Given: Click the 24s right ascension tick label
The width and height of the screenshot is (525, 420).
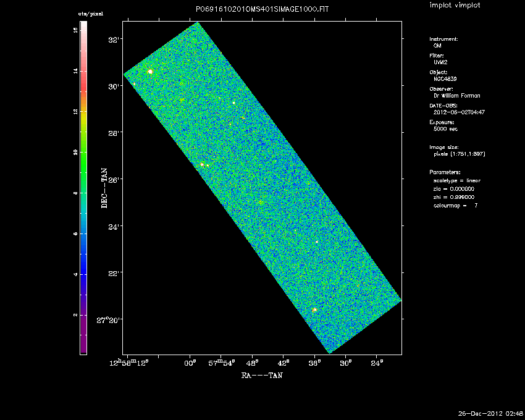Looking at the screenshot, I should tap(377, 363).
